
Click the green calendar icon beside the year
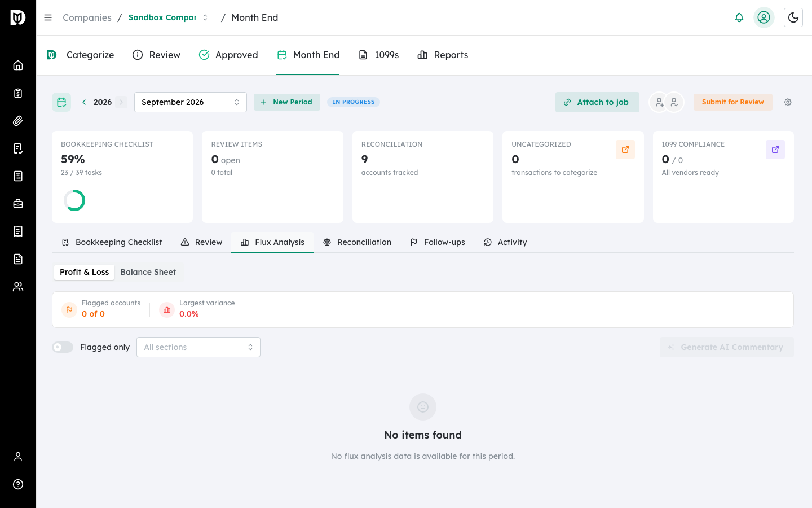pyautogui.click(x=61, y=102)
